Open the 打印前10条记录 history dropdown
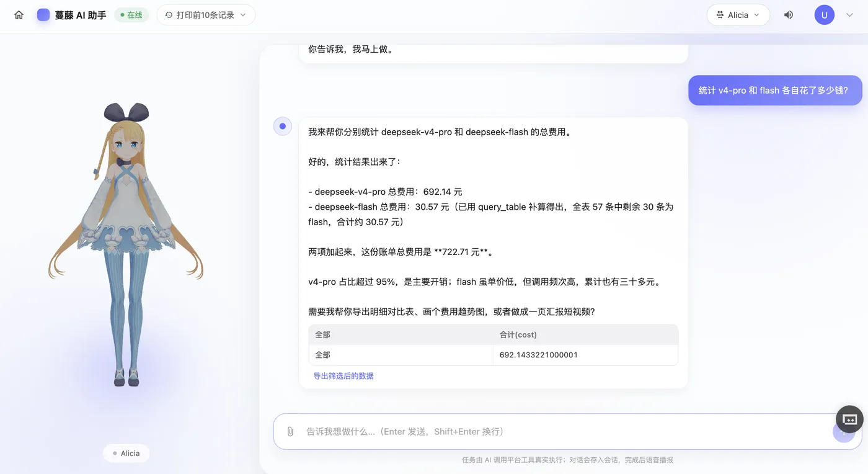The width and height of the screenshot is (868, 474). pyautogui.click(x=206, y=15)
